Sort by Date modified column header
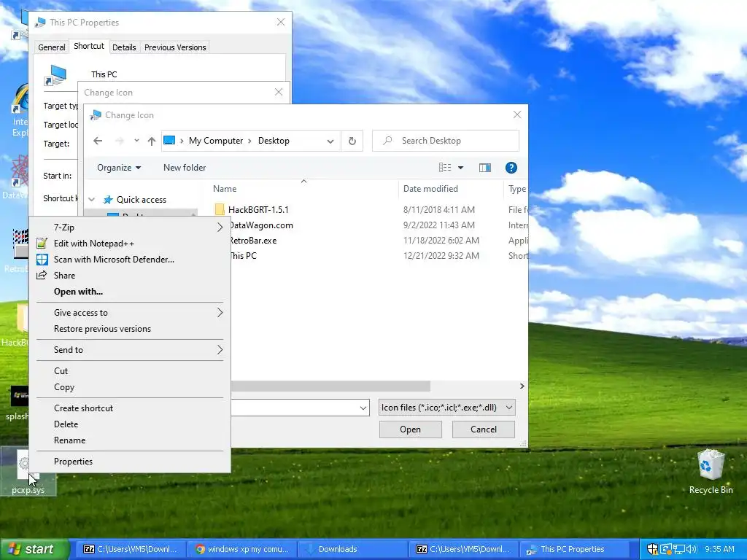This screenshot has width=747, height=560. point(450,189)
